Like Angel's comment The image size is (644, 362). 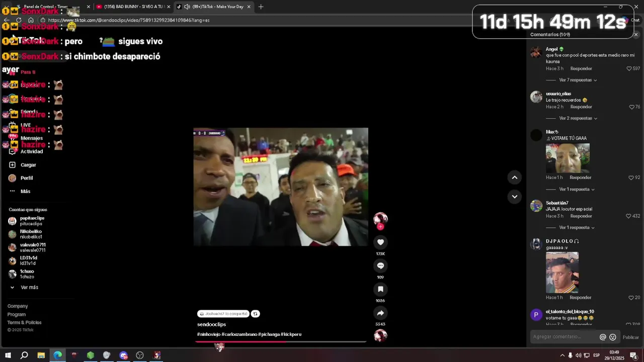[x=628, y=68]
